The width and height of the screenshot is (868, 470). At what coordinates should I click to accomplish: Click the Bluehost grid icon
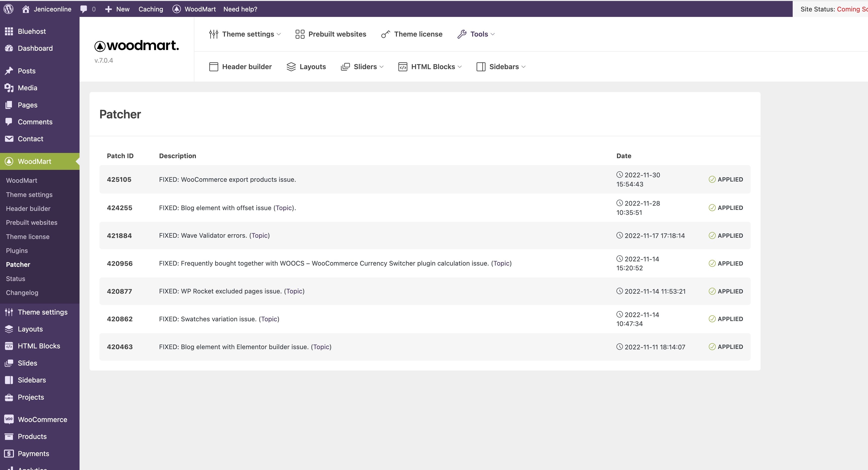click(9, 31)
